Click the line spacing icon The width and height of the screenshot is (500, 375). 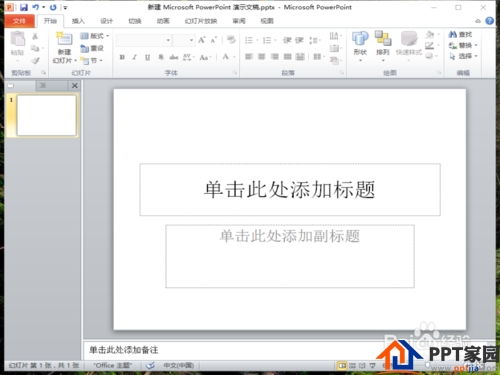(x=313, y=40)
